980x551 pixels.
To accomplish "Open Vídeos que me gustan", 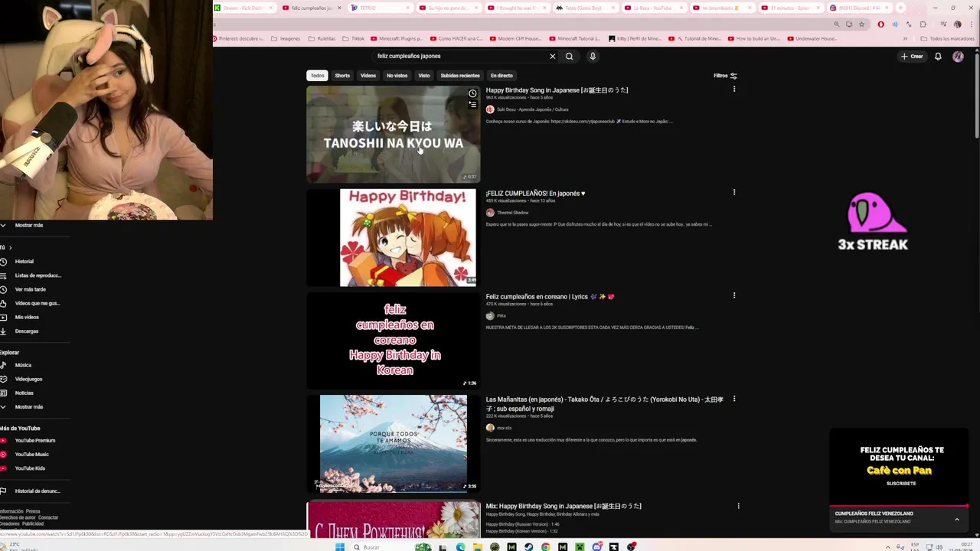I will (x=37, y=303).
